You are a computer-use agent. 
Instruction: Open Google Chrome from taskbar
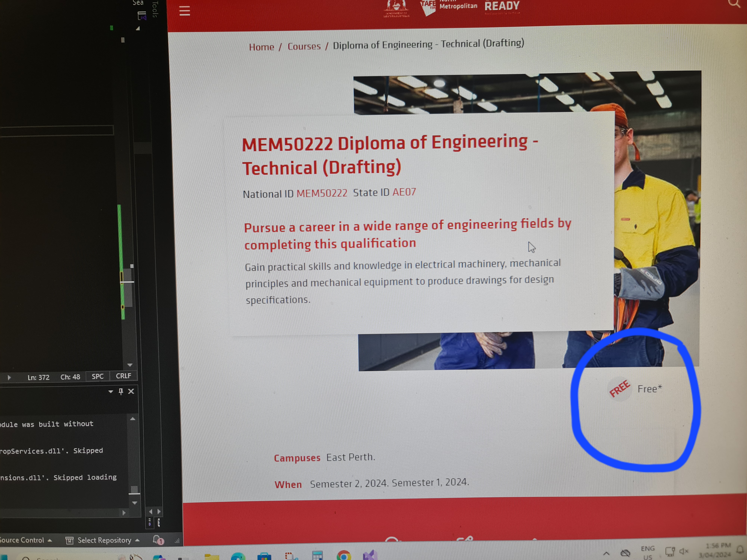[x=344, y=555]
